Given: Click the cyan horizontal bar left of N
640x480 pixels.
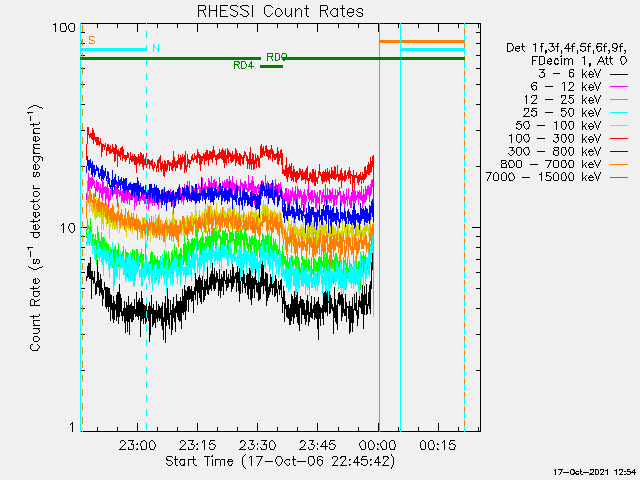Looking at the screenshot, I should 113,50.
